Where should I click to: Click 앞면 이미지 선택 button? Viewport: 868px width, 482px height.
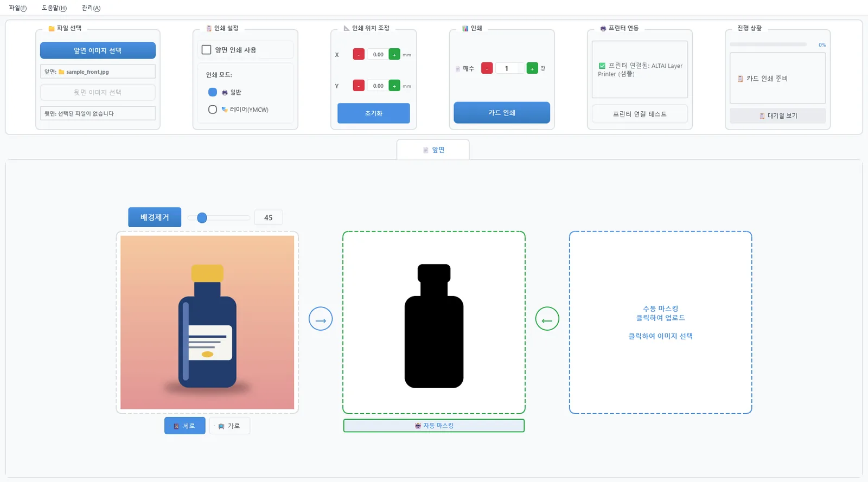click(x=98, y=50)
